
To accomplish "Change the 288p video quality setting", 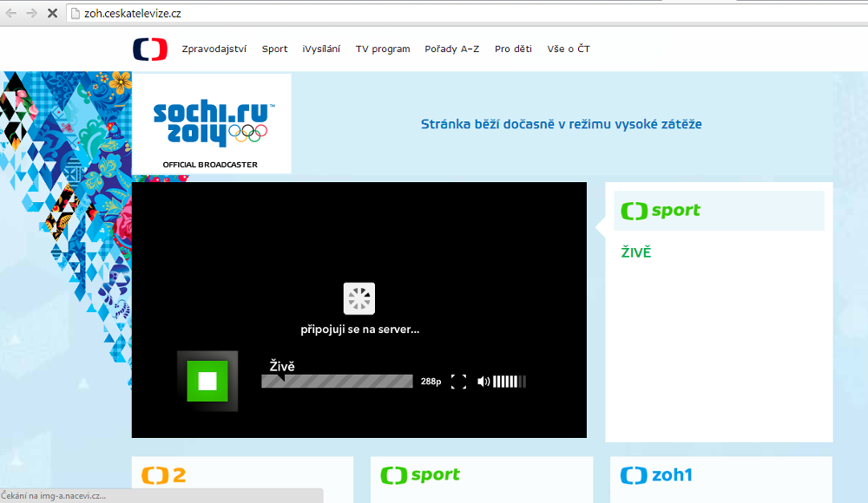I will point(431,382).
